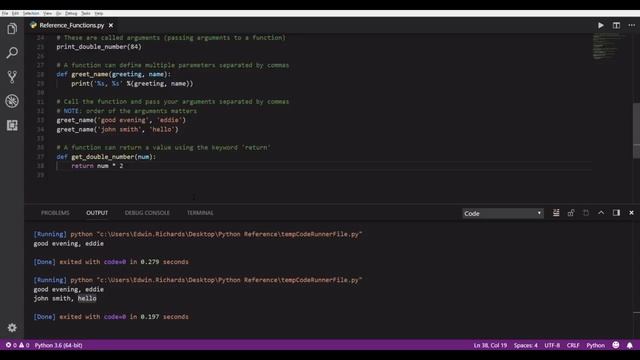Viewport: 640px width, 360px height.
Task: Split the editor with split icon
Action: tap(616, 25)
